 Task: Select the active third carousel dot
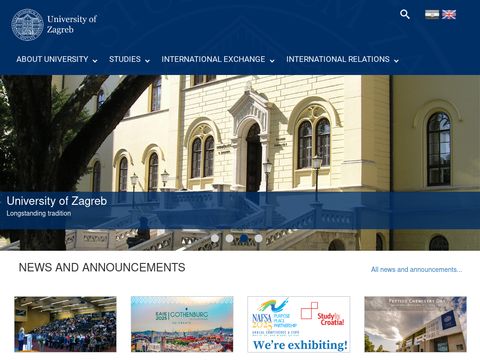pos(244,238)
